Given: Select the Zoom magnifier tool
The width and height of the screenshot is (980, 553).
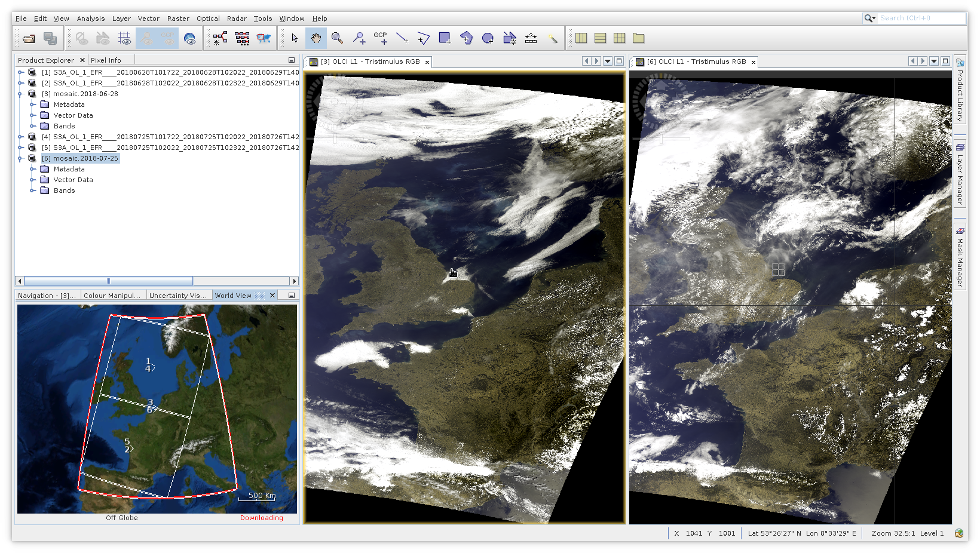Looking at the screenshot, I should (337, 38).
